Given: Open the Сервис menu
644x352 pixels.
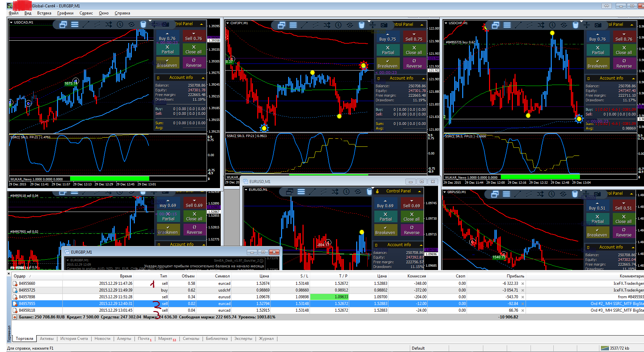Looking at the screenshot, I should click(86, 13).
